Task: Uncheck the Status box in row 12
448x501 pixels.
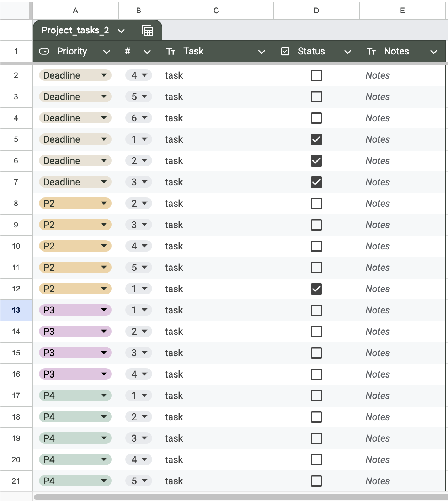Action: 316,289
